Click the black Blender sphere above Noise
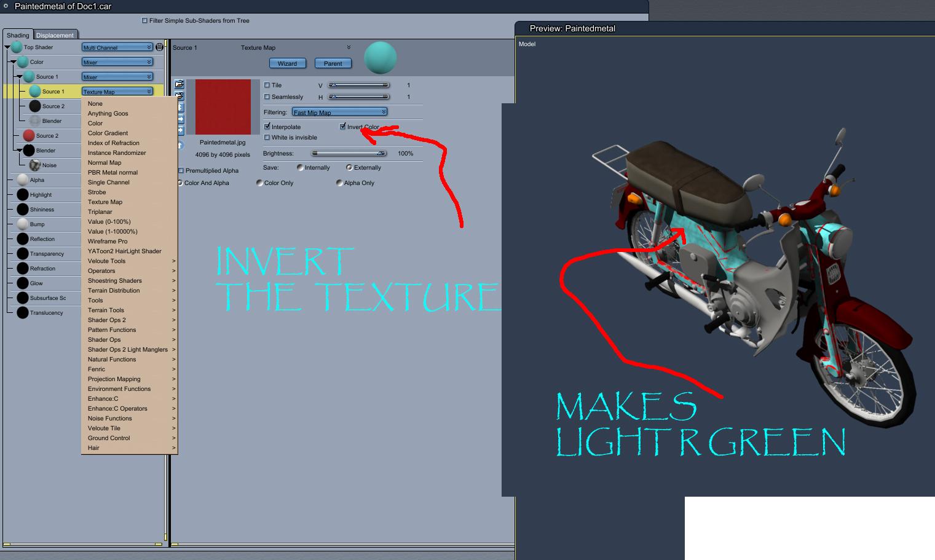 (29, 151)
